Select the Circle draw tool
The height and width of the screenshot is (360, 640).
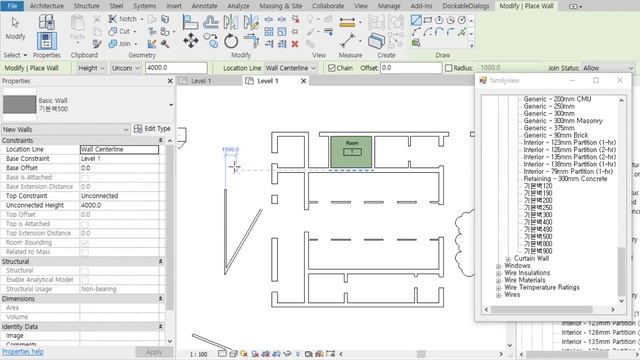[x=462, y=20]
